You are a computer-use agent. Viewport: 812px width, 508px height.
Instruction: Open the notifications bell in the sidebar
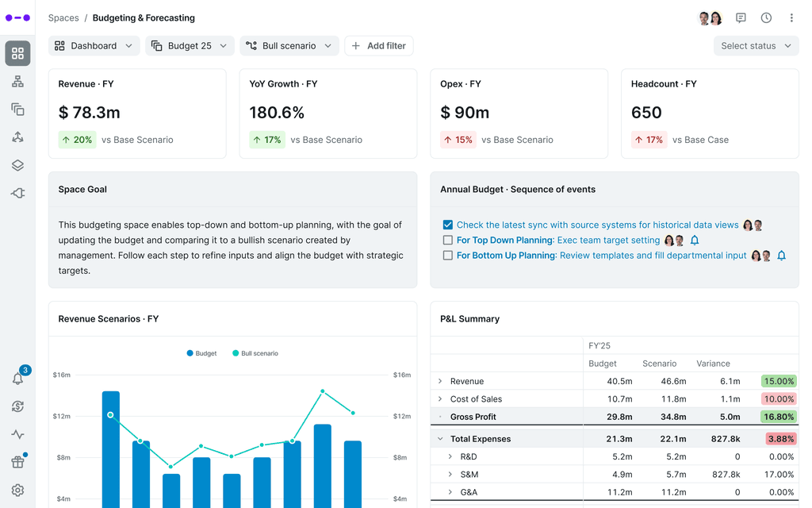(17, 379)
